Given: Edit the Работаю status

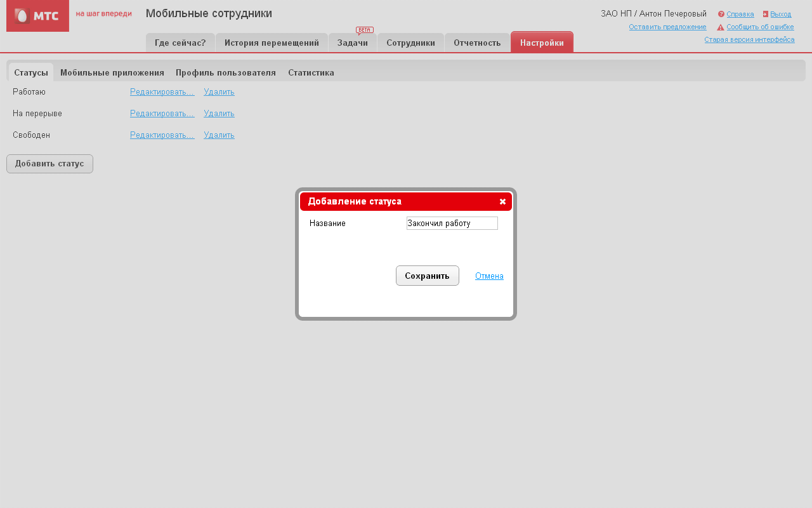Looking at the screenshot, I should 162,92.
